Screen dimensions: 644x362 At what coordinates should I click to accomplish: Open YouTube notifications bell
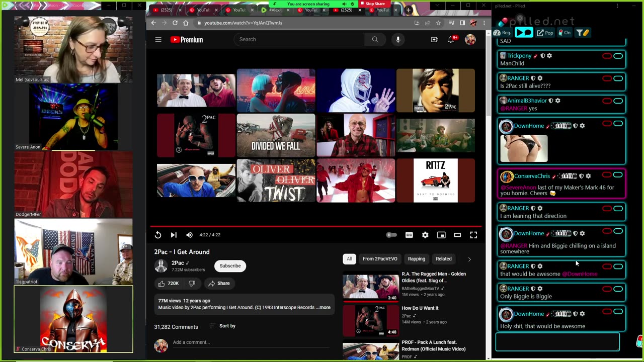click(451, 39)
